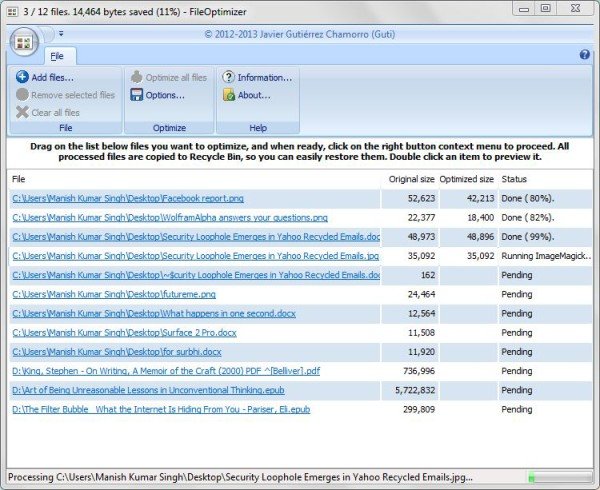Click the original size value 299,809
The height and width of the screenshot is (490, 600).
(419, 409)
